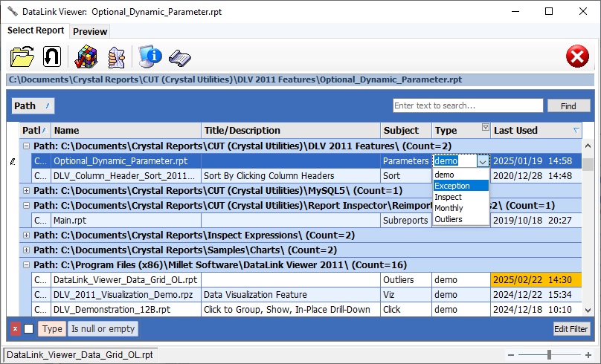Choose 'Inspect' in the Type dropdown list
601x364 pixels.
coord(460,197)
